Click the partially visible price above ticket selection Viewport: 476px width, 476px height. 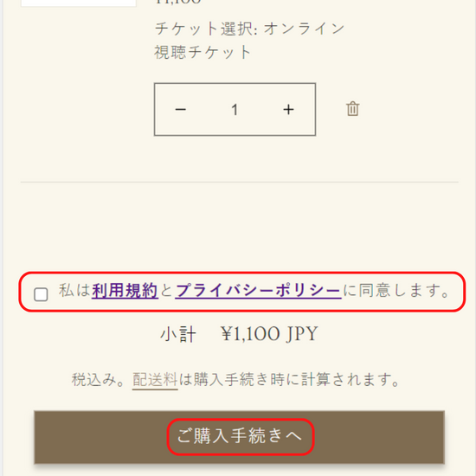click(178, 2)
